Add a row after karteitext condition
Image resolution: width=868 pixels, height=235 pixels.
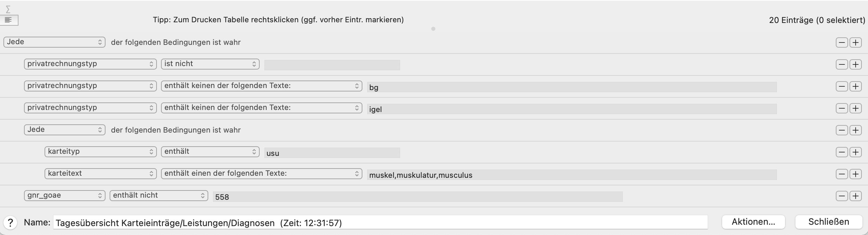(x=856, y=174)
